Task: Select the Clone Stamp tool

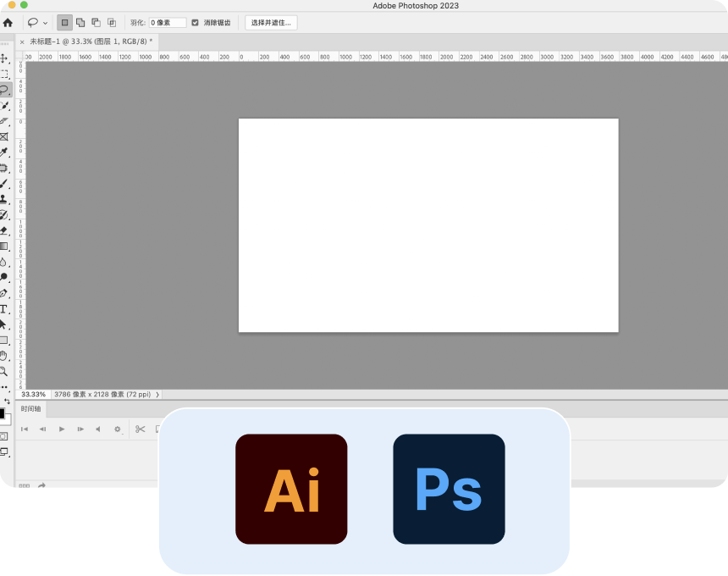Action: (4, 199)
